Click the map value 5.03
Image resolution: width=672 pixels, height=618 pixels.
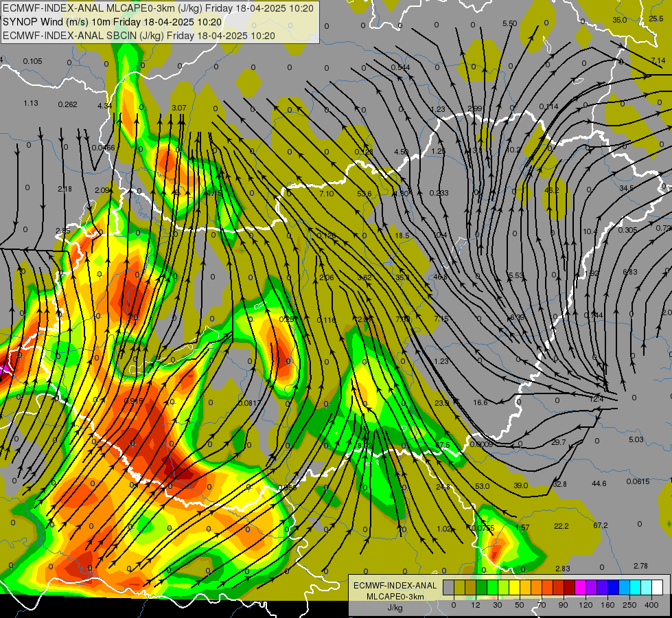[x=636, y=439]
